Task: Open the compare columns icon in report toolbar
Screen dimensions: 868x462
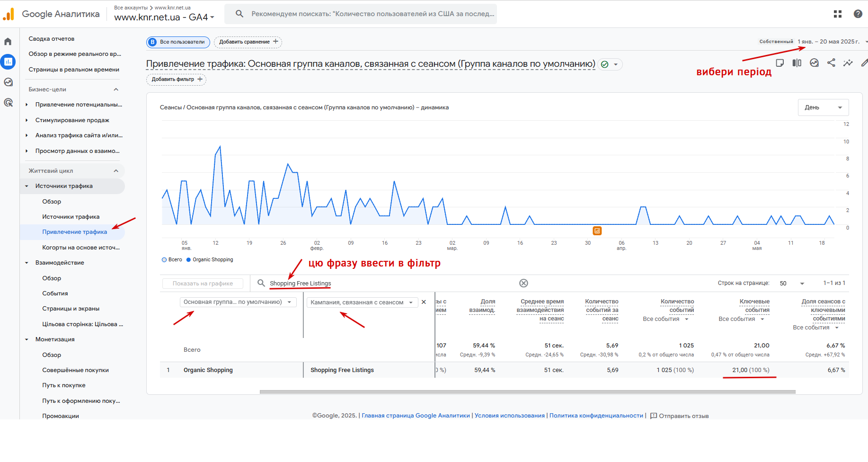Action: tap(797, 63)
